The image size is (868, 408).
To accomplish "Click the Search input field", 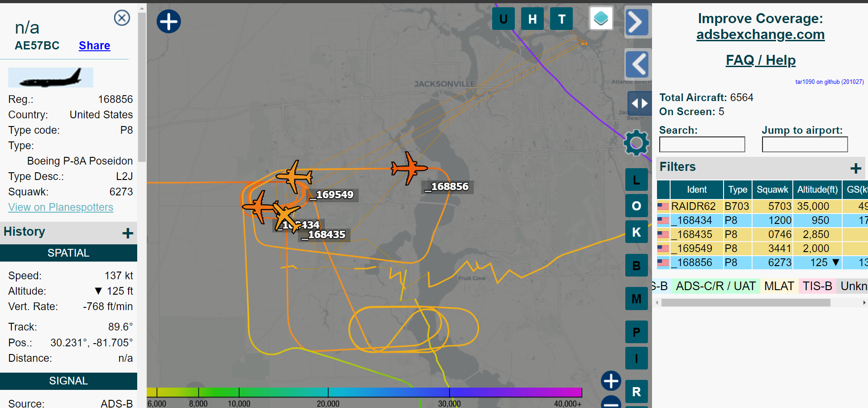I will coord(702,145).
